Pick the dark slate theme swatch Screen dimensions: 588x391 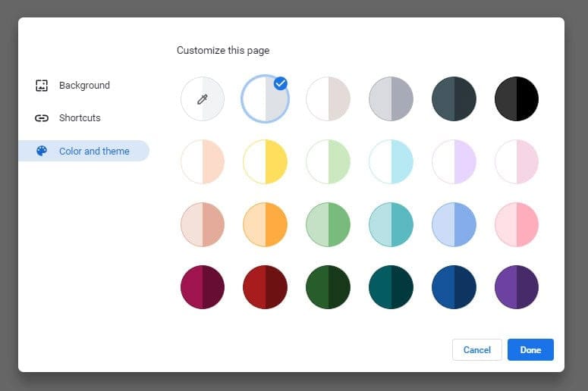click(x=454, y=99)
